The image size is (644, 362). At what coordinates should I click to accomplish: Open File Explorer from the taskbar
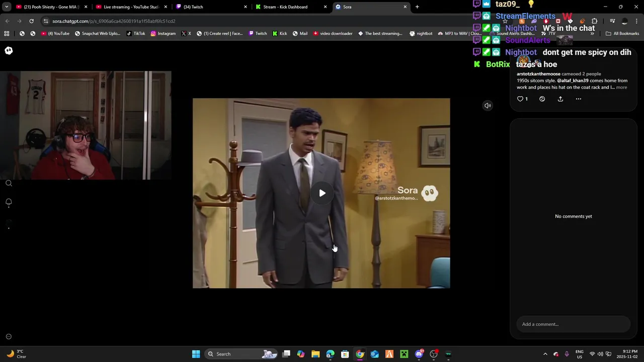pyautogui.click(x=315, y=354)
